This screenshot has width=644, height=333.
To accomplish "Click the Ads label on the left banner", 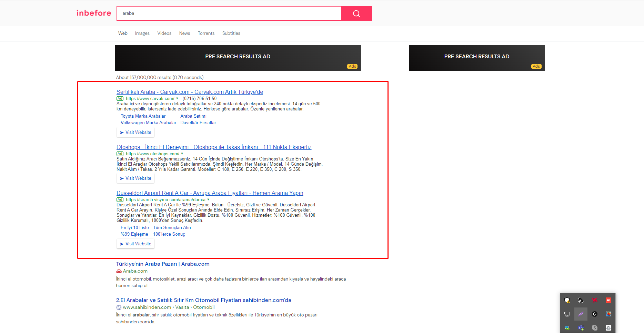I will point(352,67).
